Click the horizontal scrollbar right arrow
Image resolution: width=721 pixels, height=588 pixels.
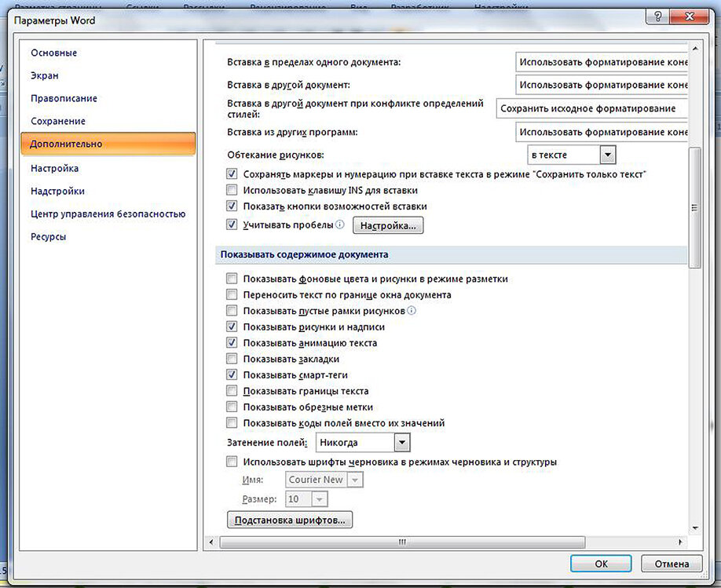pyautogui.click(x=680, y=542)
